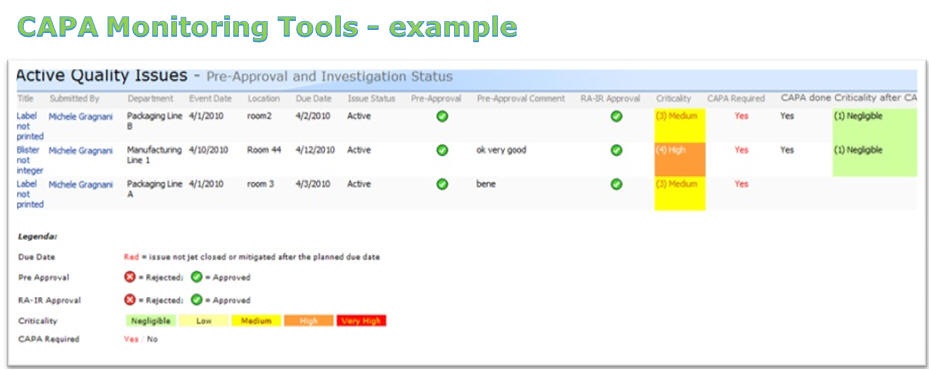The width and height of the screenshot is (930, 370).
Task: Click 'Packaging Line B' department cell
Action: (154, 122)
